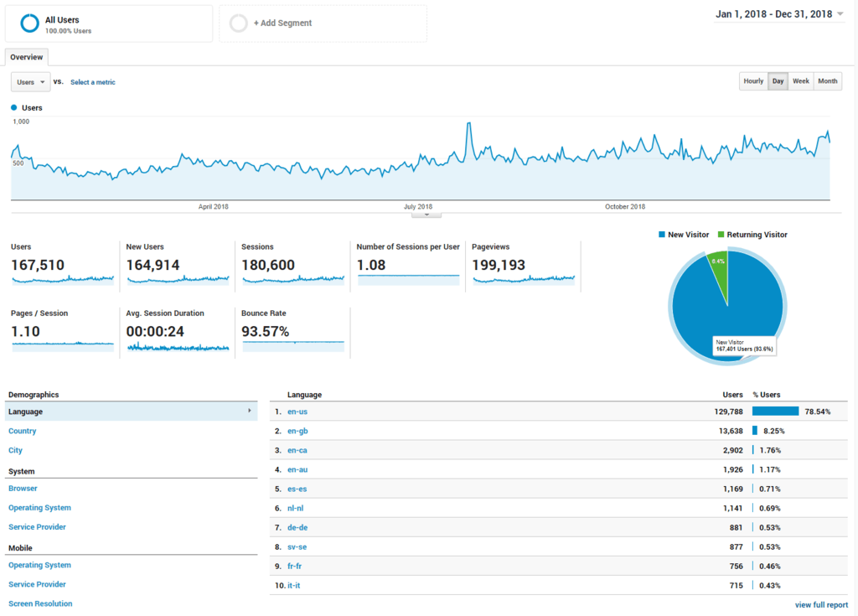858x616 pixels.
Task: Click the July 2018 chart axis label
Action: pyautogui.click(x=418, y=206)
